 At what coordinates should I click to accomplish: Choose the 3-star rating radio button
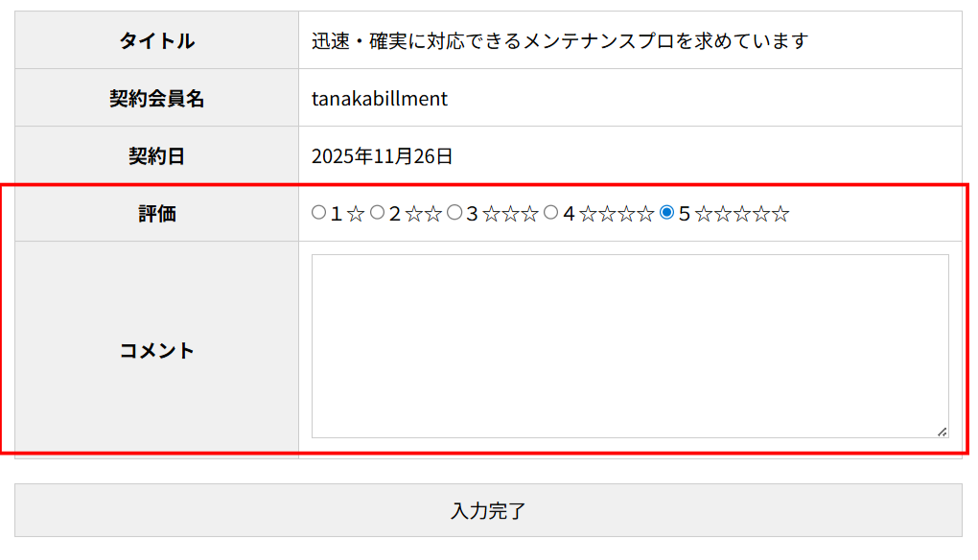point(454,213)
